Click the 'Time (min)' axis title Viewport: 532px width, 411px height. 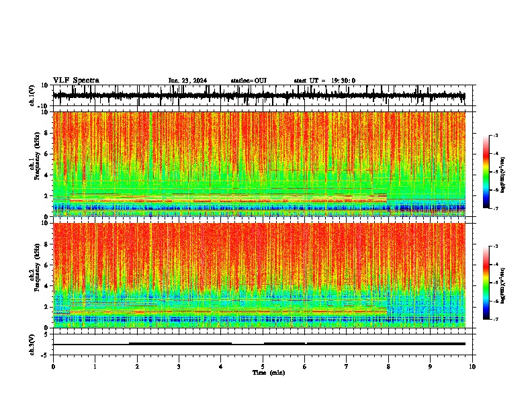point(269,373)
